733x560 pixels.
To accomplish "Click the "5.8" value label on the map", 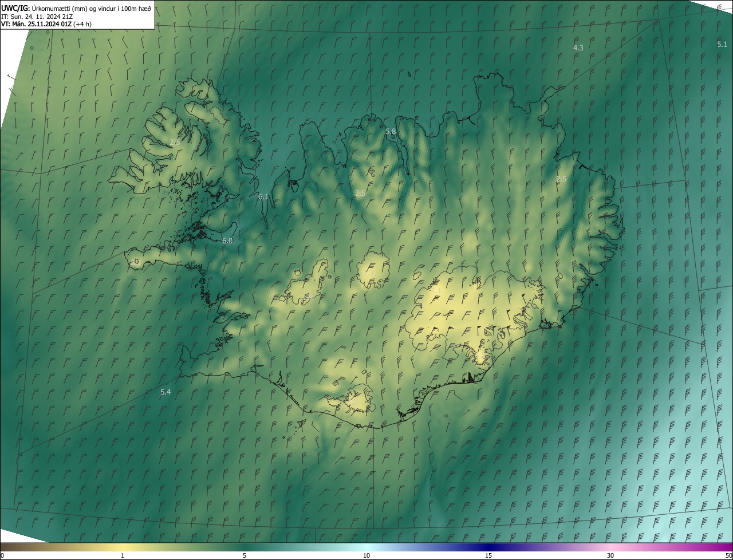I will click(391, 131).
